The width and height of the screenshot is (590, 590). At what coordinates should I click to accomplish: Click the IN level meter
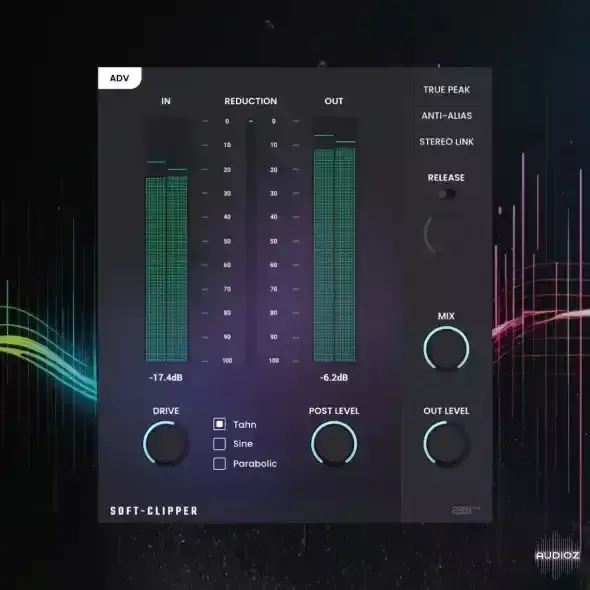pos(166,240)
